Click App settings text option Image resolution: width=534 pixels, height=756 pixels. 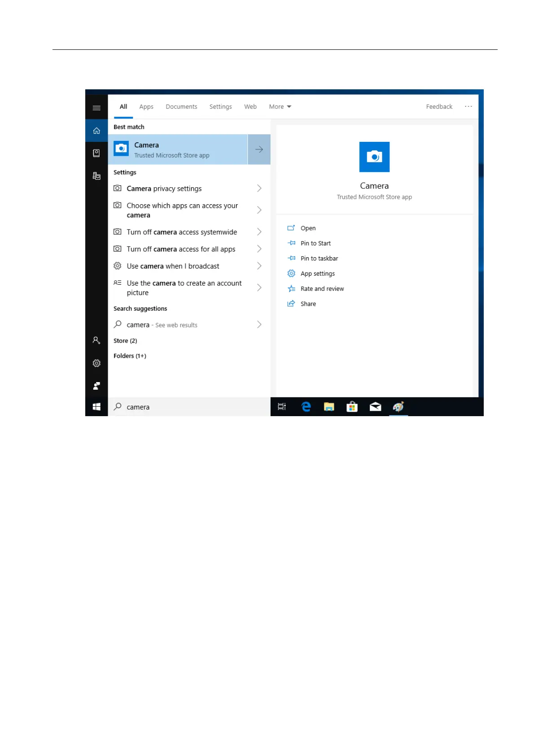(318, 273)
